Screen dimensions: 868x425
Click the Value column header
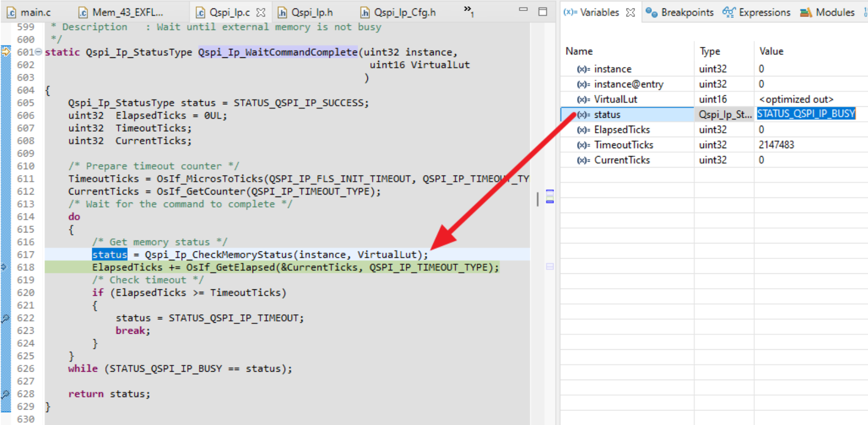point(771,51)
